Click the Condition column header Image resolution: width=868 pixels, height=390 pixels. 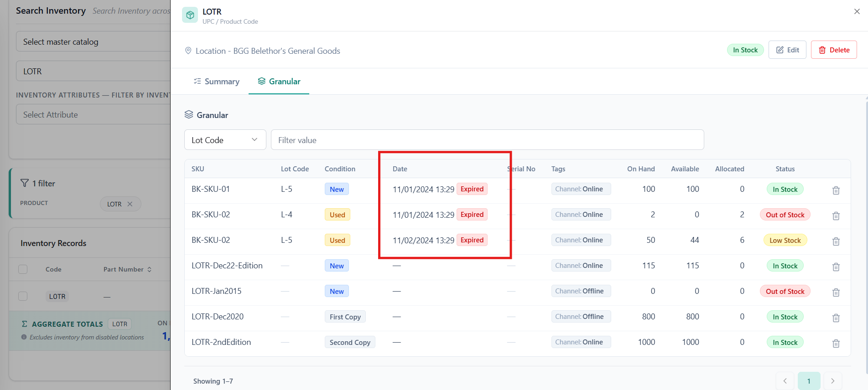point(340,169)
